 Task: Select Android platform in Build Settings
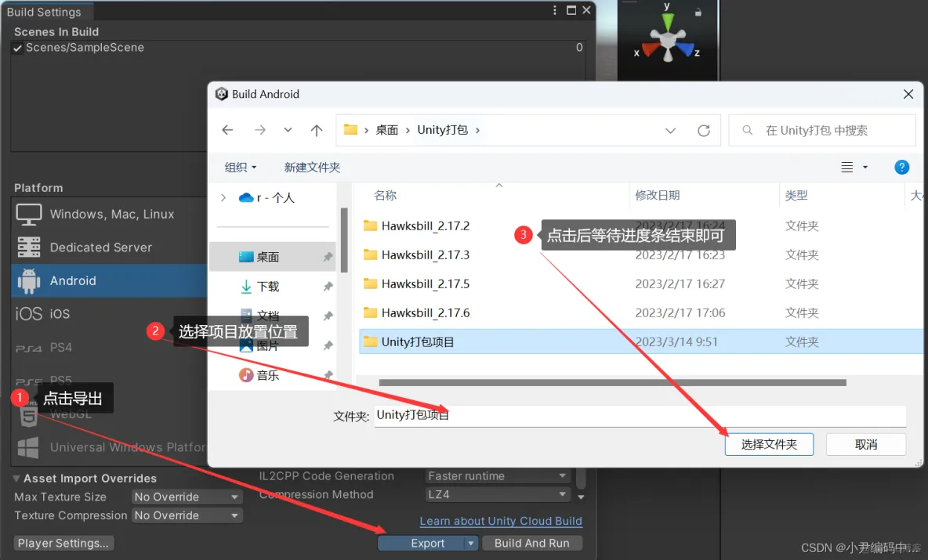tap(109, 280)
